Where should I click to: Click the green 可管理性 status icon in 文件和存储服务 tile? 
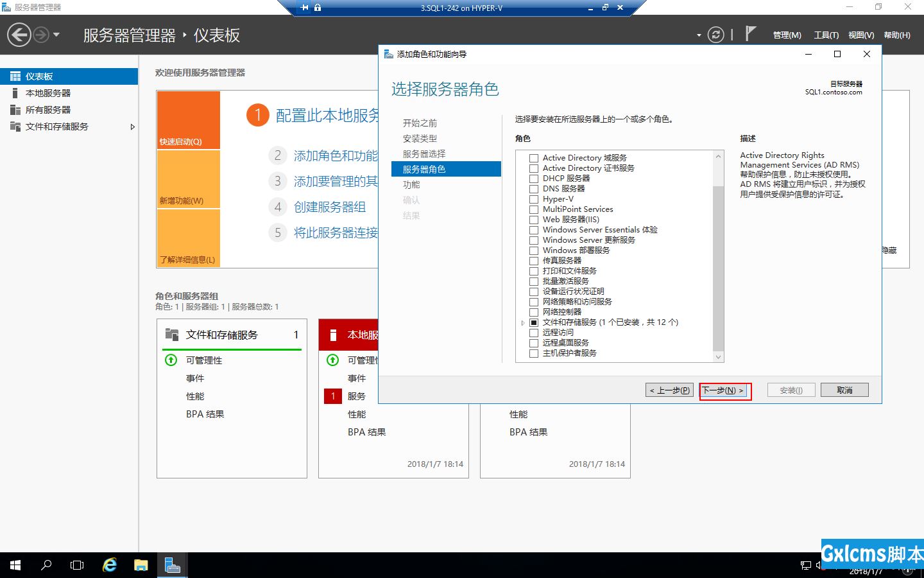[x=171, y=360]
